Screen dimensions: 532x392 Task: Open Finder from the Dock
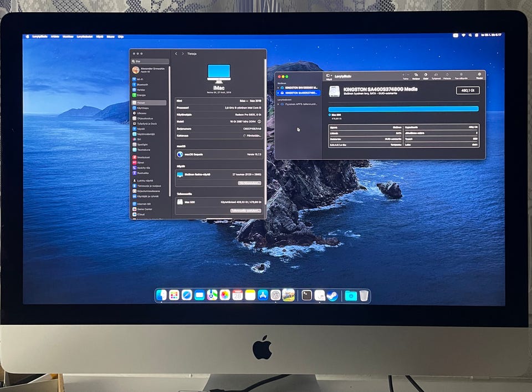[x=162, y=295]
